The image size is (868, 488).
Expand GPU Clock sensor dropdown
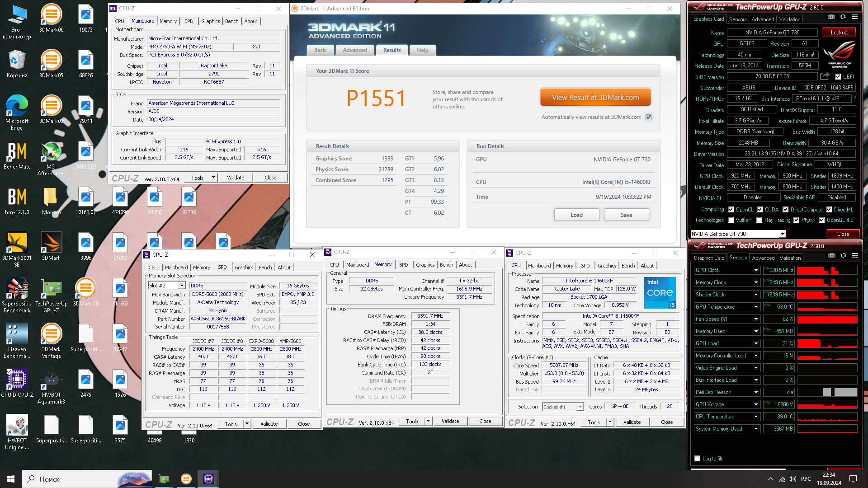click(755, 270)
